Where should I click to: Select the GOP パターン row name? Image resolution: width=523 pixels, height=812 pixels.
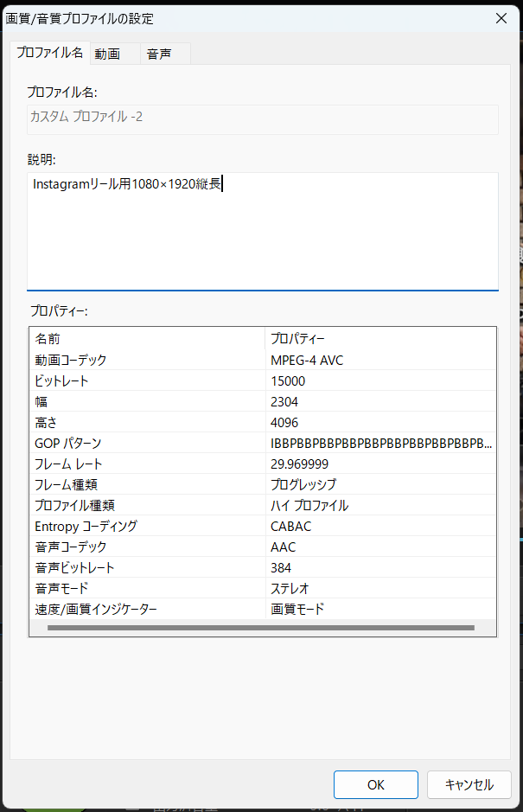(x=67, y=444)
